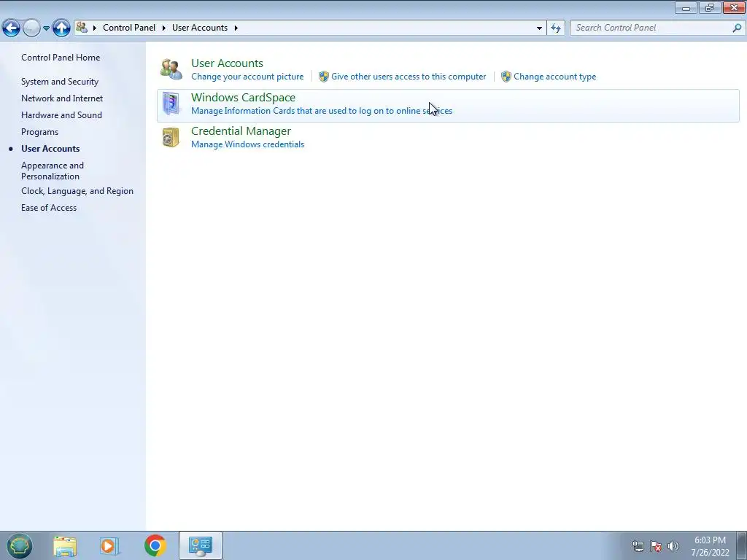Open Ease of Access category
Screen dimensions: 747x560
(x=49, y=208)
